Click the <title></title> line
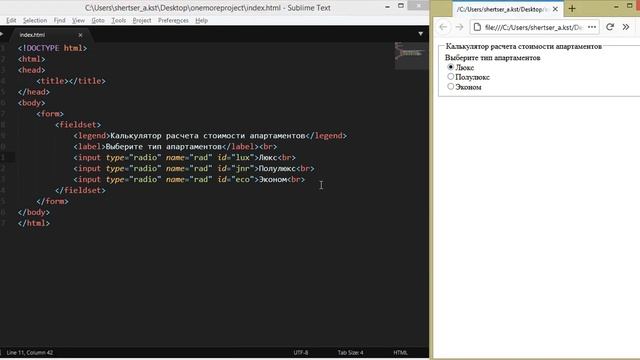This screenshot has width=640, height=360. pyautogui.click(x=71, y=81)
